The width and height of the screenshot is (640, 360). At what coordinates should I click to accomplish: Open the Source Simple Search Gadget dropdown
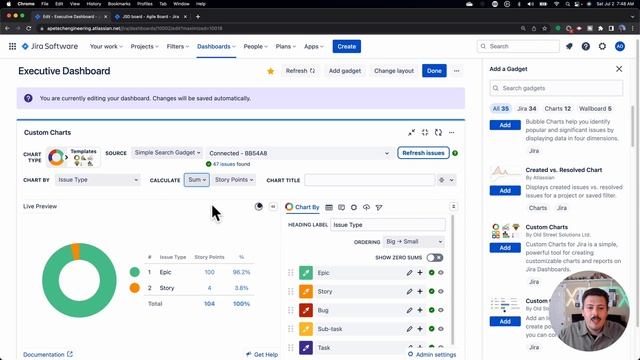(167, 153)
